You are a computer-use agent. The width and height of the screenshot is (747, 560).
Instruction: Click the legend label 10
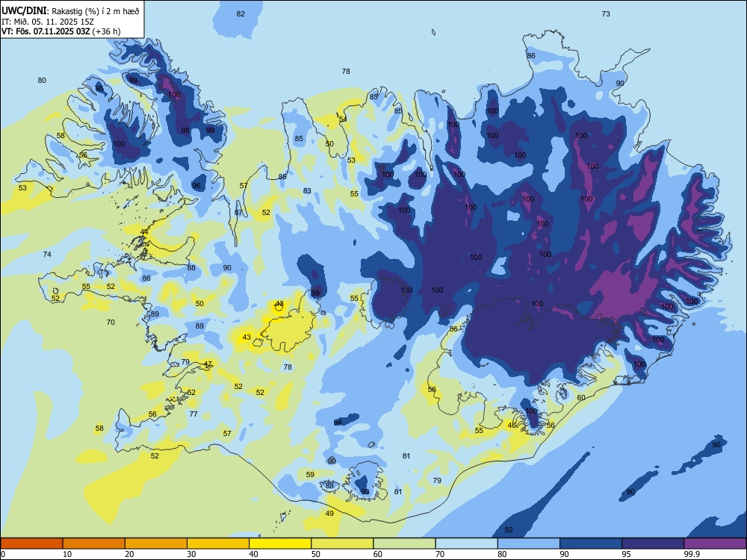pos(67,554)
